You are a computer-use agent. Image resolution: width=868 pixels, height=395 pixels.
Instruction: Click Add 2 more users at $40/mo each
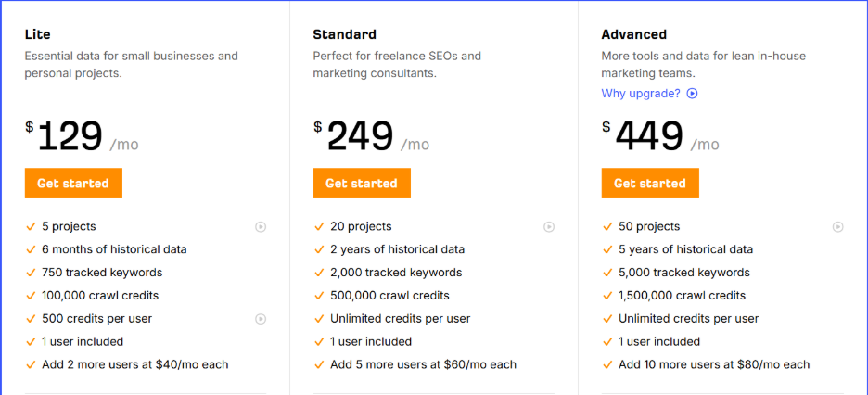[x=134, y=364]
